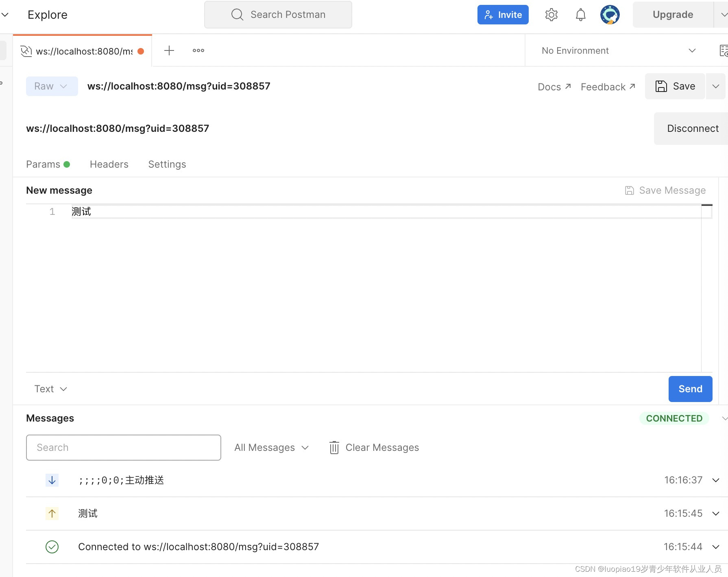Image resolution: width=728 pixels, height=577 pixels.
Task: Open the Raw protocol dropdown
Action: point(52,86)
